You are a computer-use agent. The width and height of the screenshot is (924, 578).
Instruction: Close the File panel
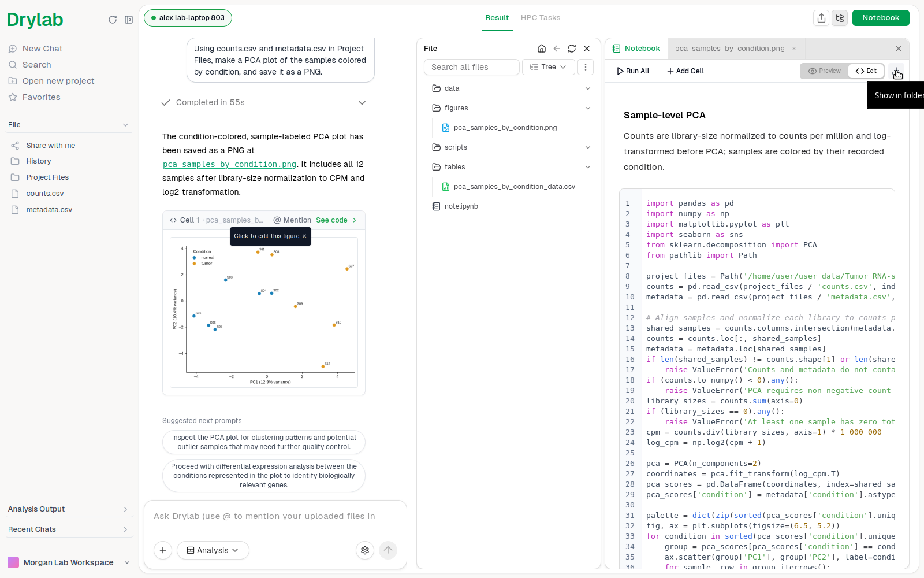click(x=587, y=49)
